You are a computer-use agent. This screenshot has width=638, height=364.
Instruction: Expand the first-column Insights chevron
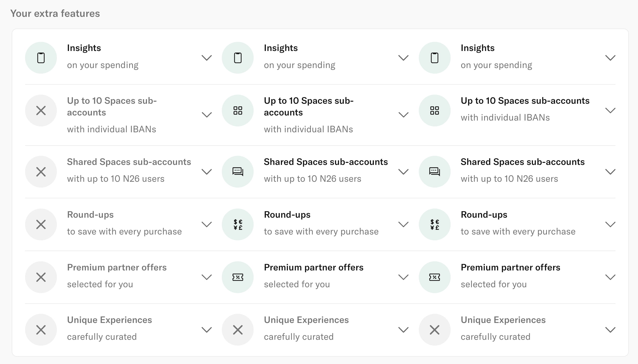[206, 58]
